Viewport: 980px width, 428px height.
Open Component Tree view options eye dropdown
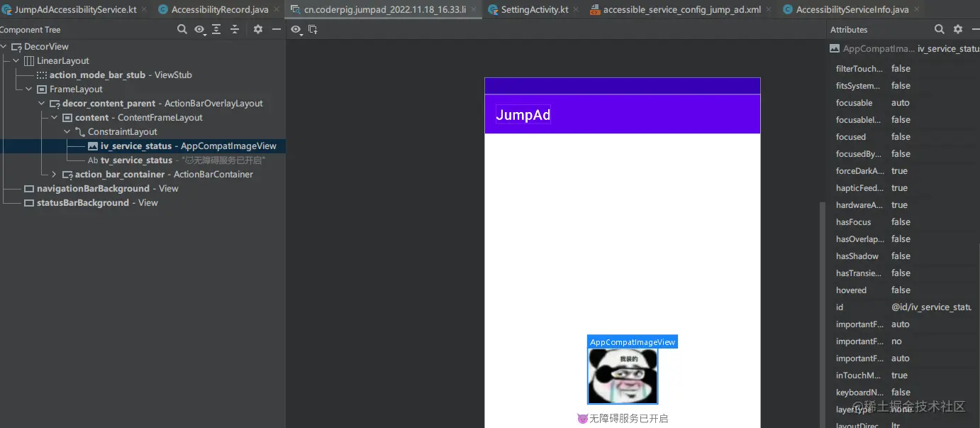tap(201, 29)
